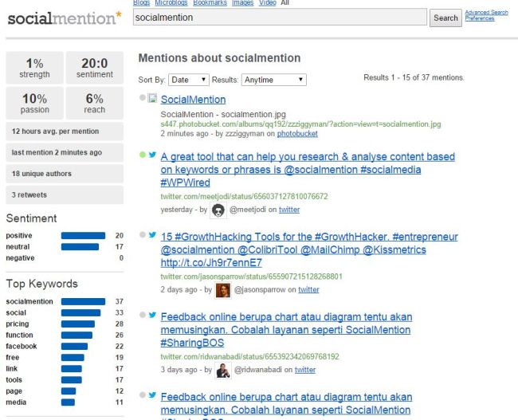Click the twitter.com/jasonsparrow status URL
The width and height of the screenshot is (518, 420).
pos(251,277)
